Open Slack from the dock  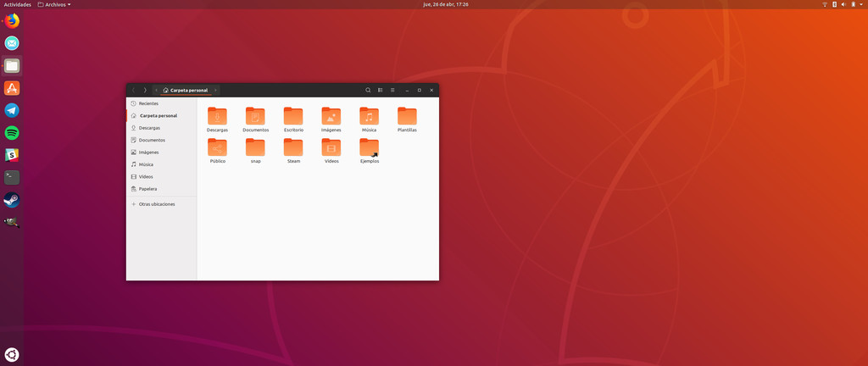12,155
